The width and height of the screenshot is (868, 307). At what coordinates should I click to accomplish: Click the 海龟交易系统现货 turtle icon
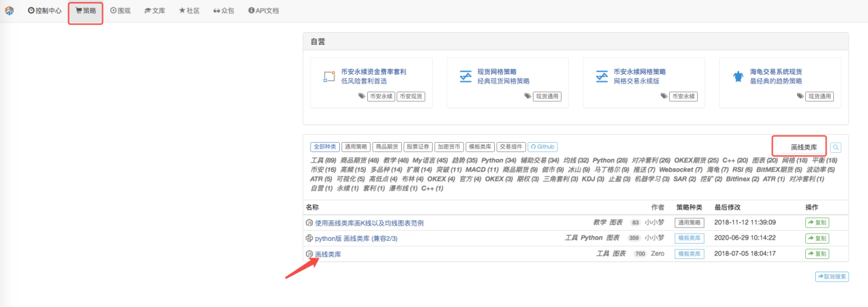point(738,77)
